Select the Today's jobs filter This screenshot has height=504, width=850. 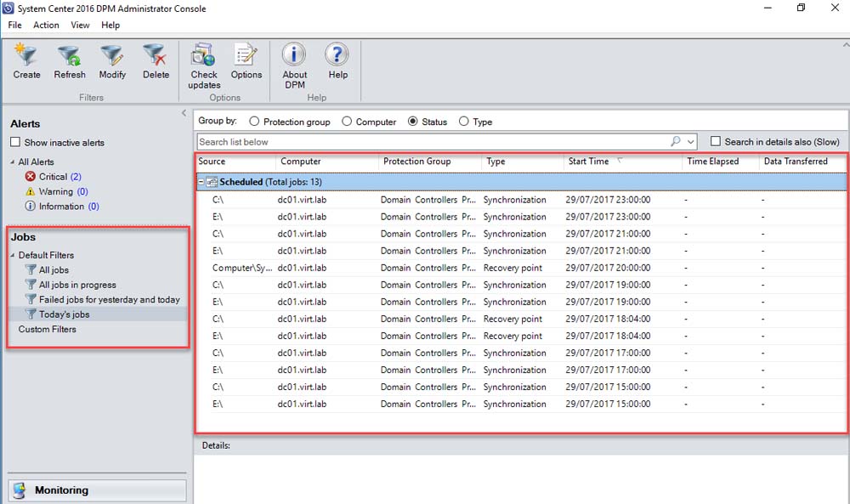[64, 314]
